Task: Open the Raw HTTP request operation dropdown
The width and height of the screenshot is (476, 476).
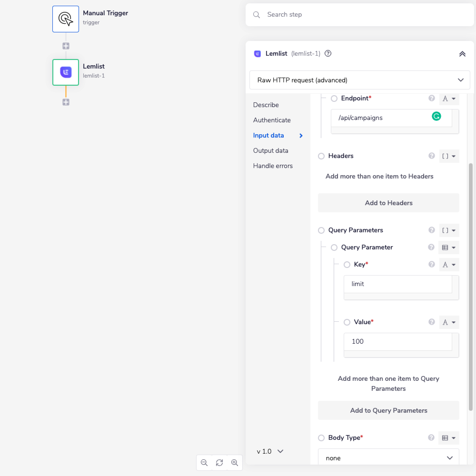Action: (x=359, y=80)
